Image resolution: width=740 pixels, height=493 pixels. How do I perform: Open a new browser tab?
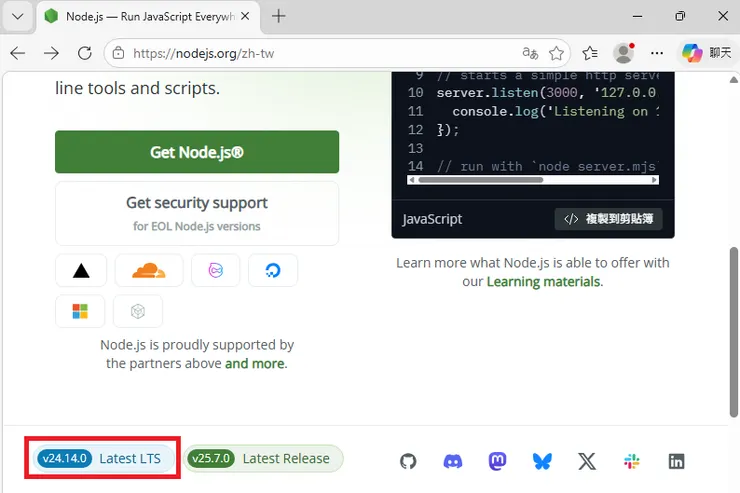(279, 17)
